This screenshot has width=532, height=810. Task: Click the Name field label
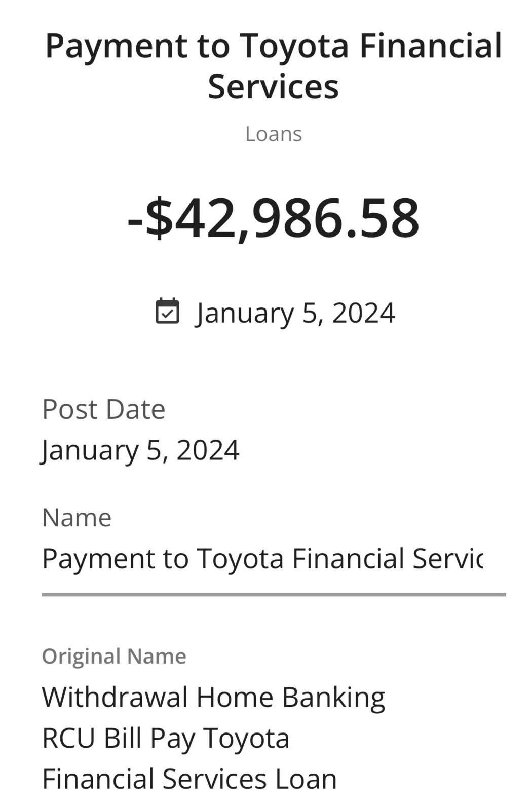(x=77, y=518)
